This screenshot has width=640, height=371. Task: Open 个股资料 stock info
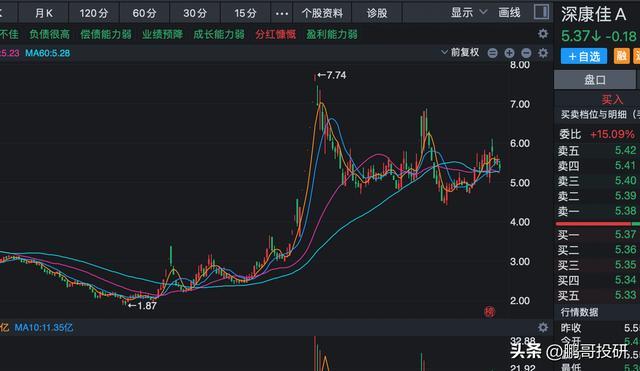point(322,13)
